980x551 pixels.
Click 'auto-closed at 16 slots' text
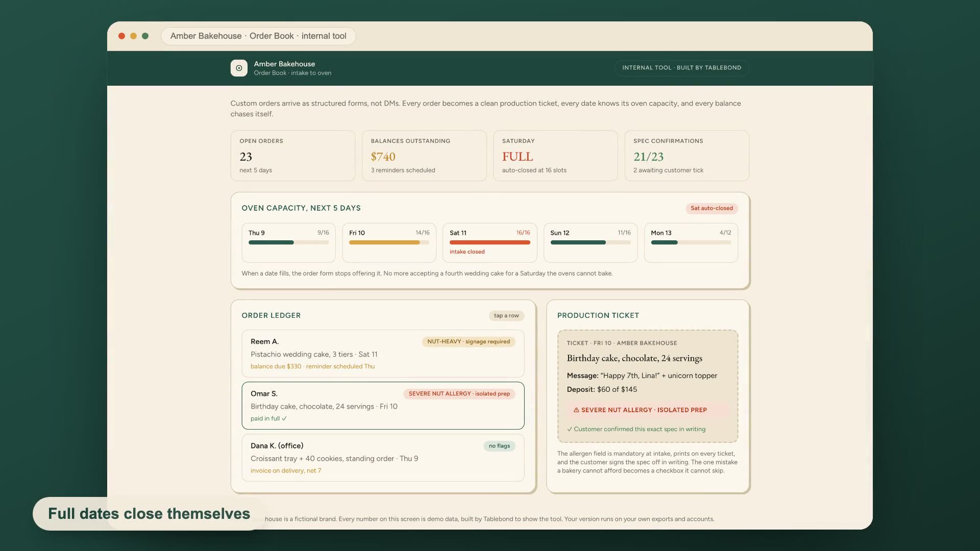pyautogui.click(x=534, y=170)
